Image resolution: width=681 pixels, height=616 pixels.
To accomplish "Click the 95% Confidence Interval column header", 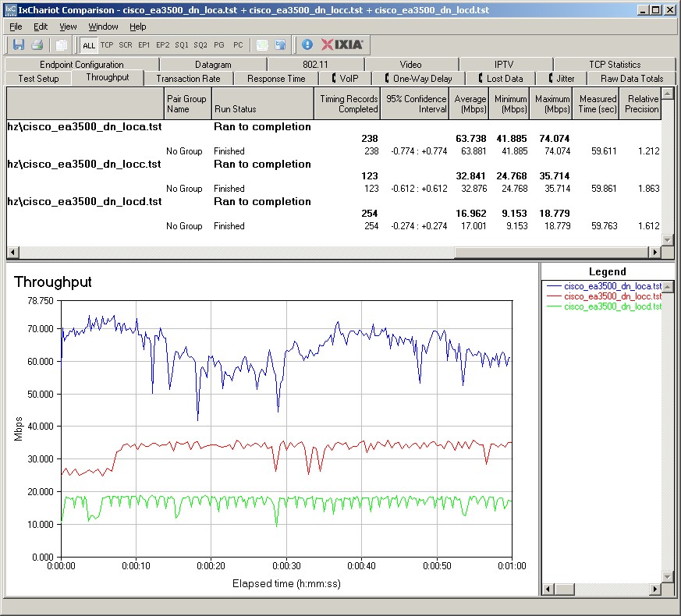I will click(x=415, y=104).
